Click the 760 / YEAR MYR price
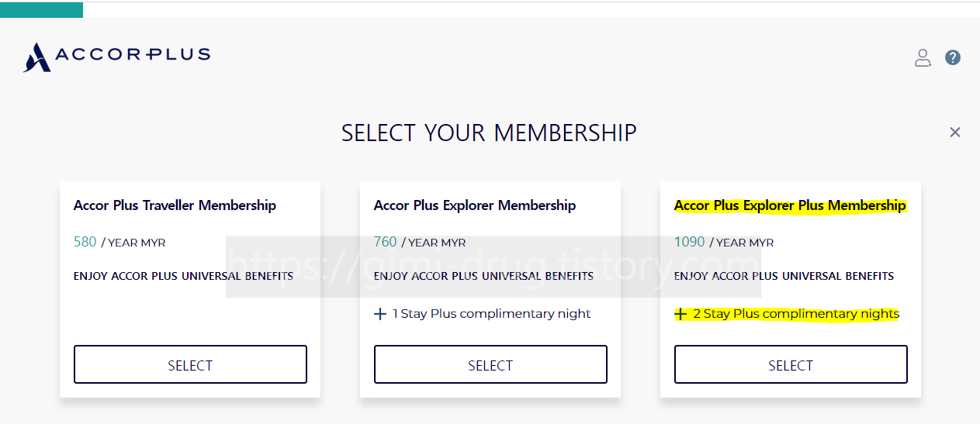Image resolution: width=980 pixels, height=424 pixels. point(420,242)
